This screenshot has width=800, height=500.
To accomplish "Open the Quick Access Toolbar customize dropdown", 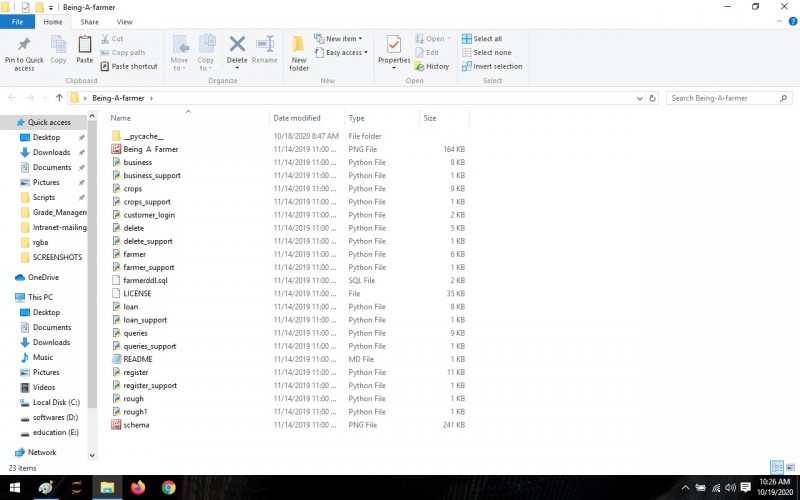I will (x=51, y=8).
